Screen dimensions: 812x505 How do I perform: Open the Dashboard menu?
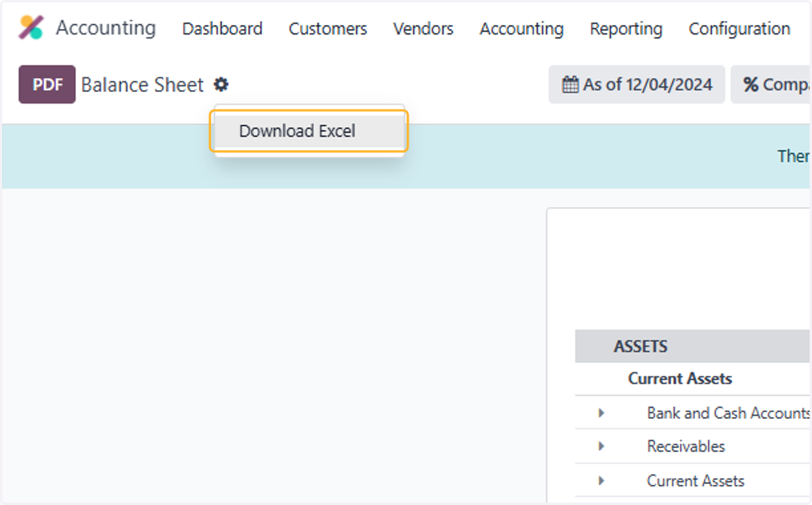point(222,28)
